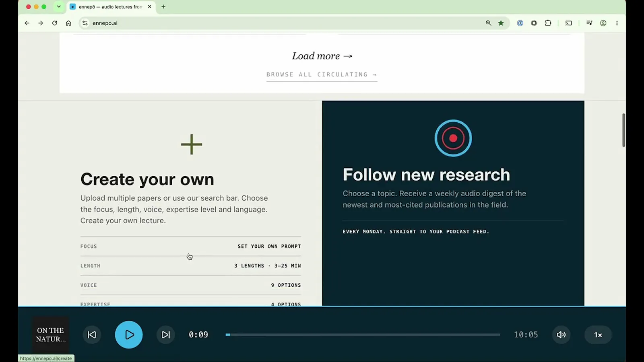Skip to previous track in player
The height and width of the screenshot is (362, 644).
92,335
